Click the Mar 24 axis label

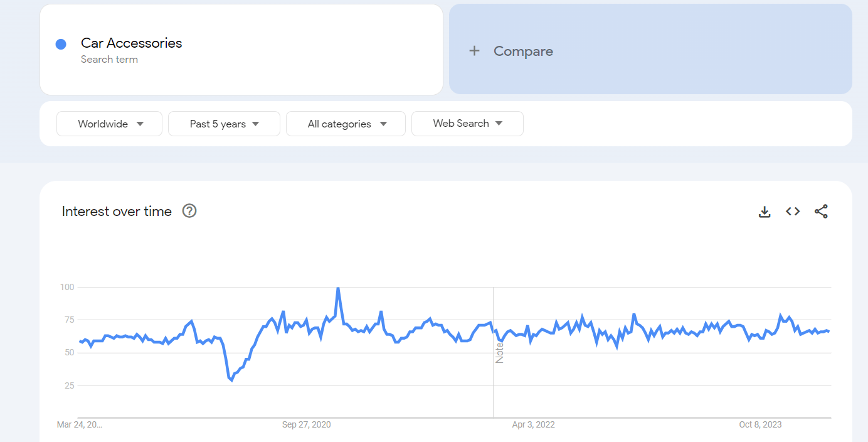point(80,425)
